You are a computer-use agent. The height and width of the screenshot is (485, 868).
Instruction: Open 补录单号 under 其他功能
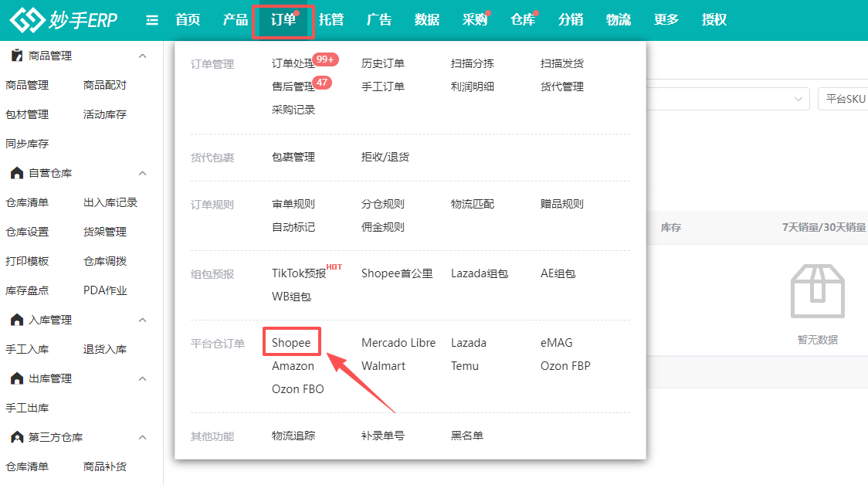(x=383, y=436)
